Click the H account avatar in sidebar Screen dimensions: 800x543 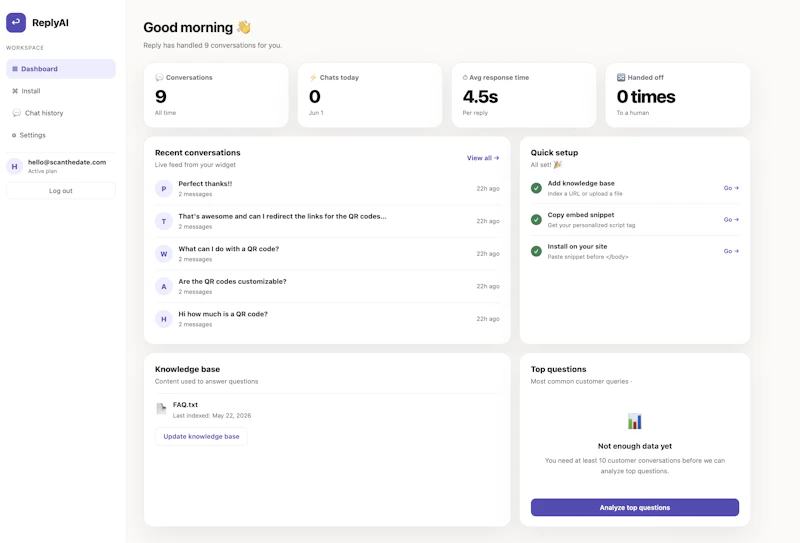coord(14,166)
